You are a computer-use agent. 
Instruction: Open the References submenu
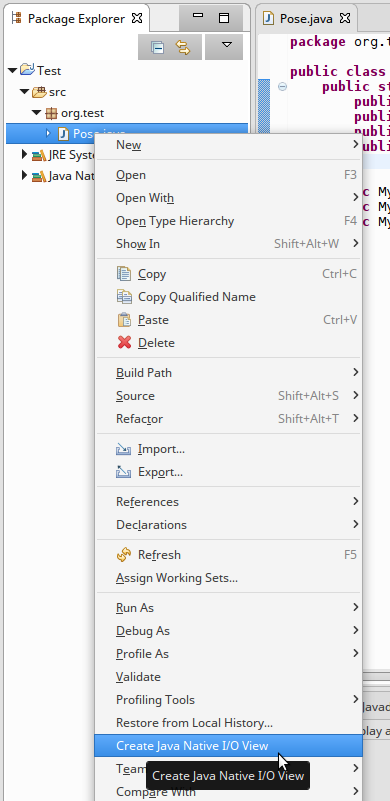[x=228, y=502]
